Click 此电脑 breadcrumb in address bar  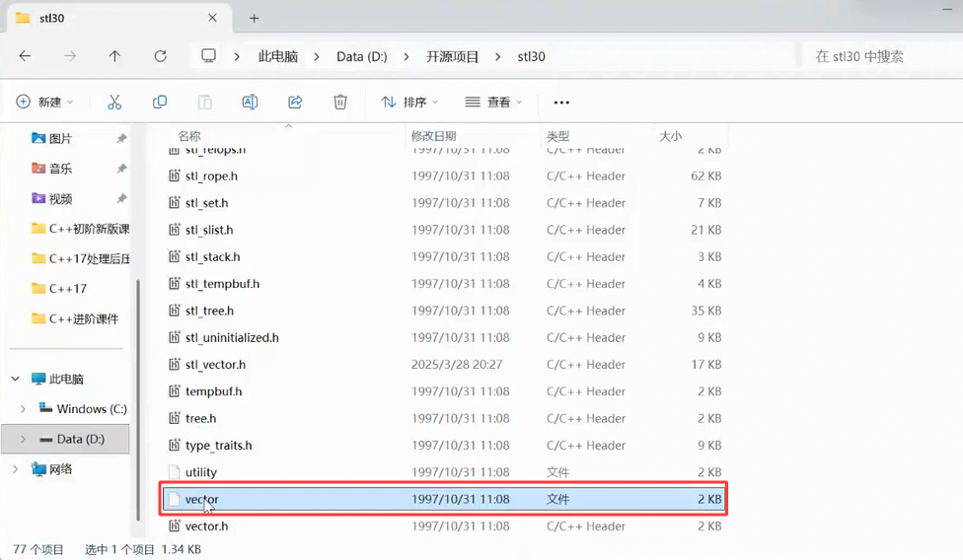277,56
